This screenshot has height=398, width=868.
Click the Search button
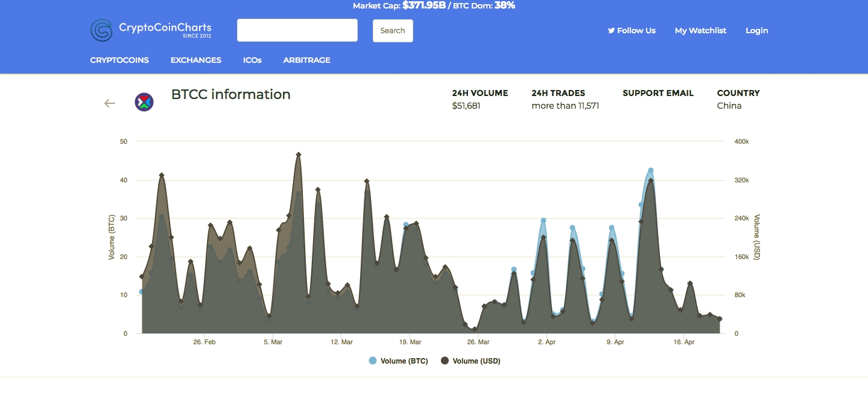(x=393, y=31)
